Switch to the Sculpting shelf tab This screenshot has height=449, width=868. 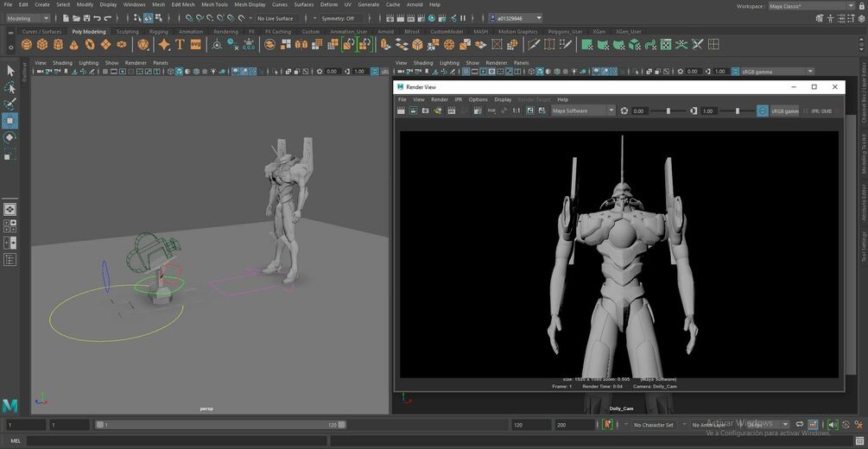[127, 32]
